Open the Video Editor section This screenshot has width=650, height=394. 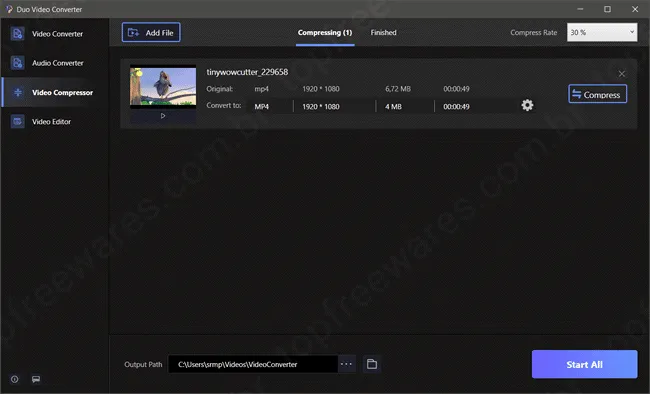click(x=55, y=122)
